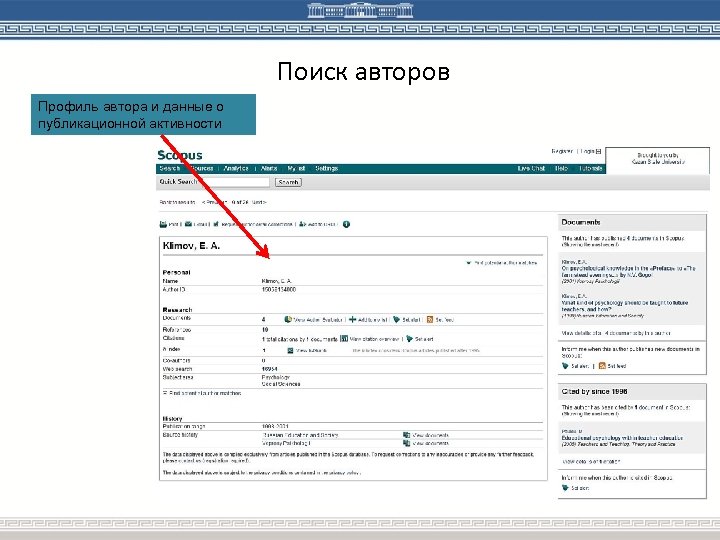Click View documents icon for Voprosy Psikhologii
720x540 pixels.
(x=406, y=443)
